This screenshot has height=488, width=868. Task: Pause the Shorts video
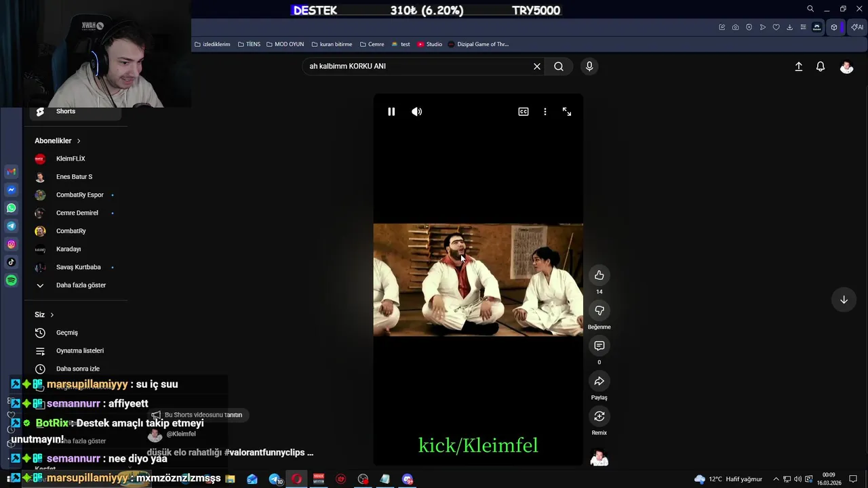391,112
